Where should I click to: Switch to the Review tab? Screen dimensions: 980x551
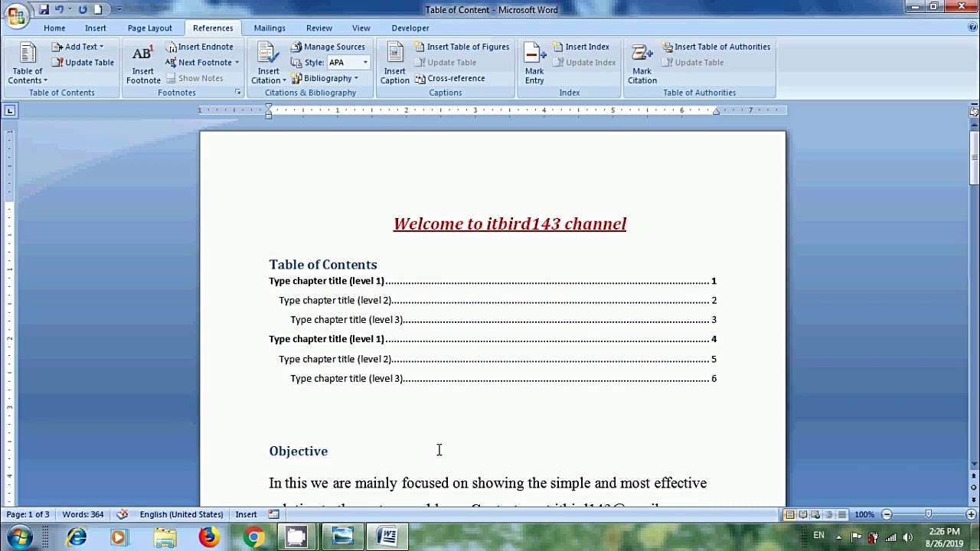319,28
